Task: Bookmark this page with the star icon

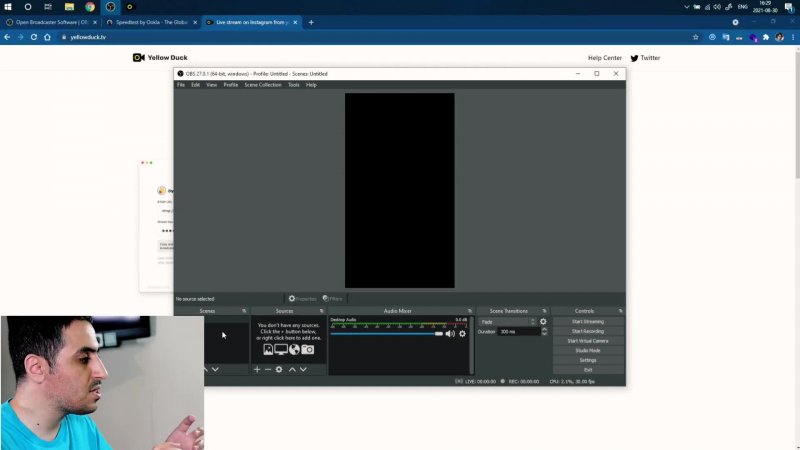Action: click(x=696, y=37)
